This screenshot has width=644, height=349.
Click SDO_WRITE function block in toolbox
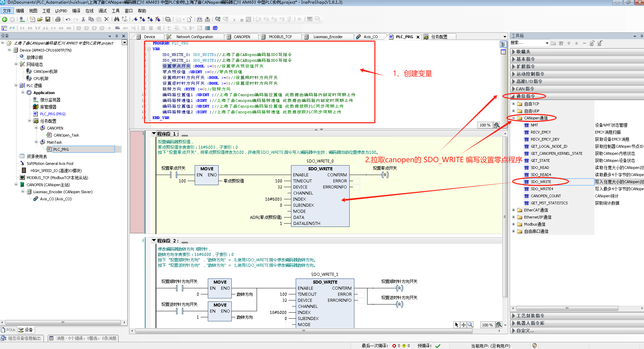pyautogui.click(x=541, y=182)
